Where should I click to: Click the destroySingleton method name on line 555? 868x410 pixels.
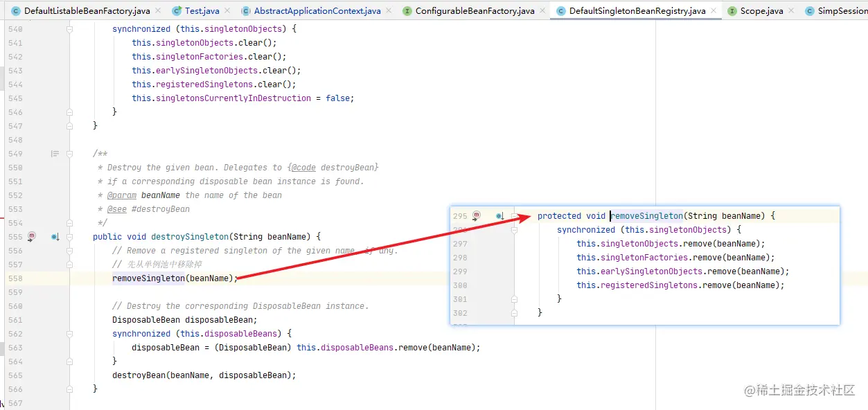click(x=190, y=237)
